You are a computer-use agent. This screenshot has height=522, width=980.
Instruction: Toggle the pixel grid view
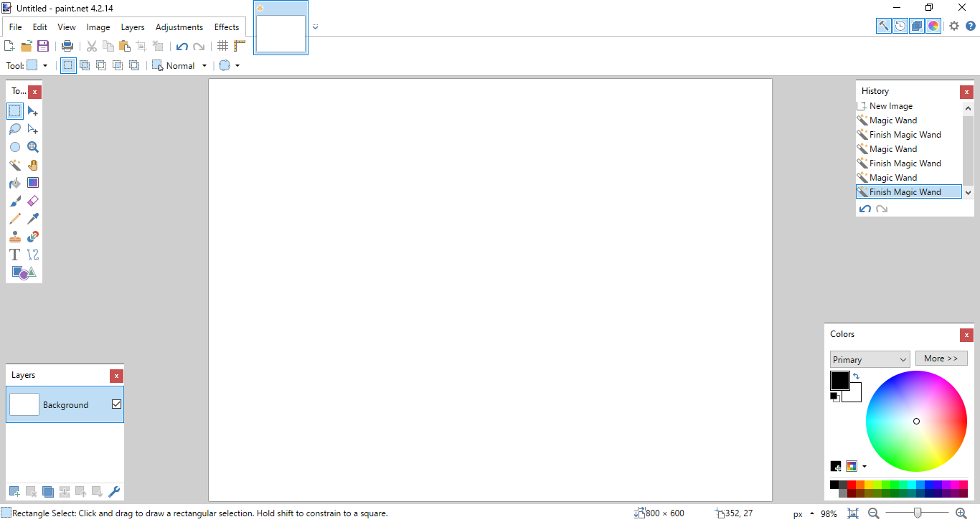pos(223,46)
